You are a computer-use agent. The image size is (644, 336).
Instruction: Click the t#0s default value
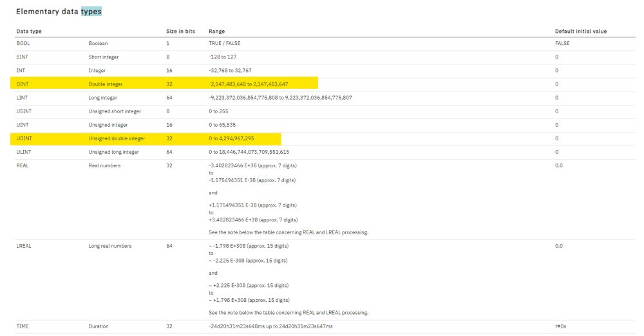click(562, 326)
